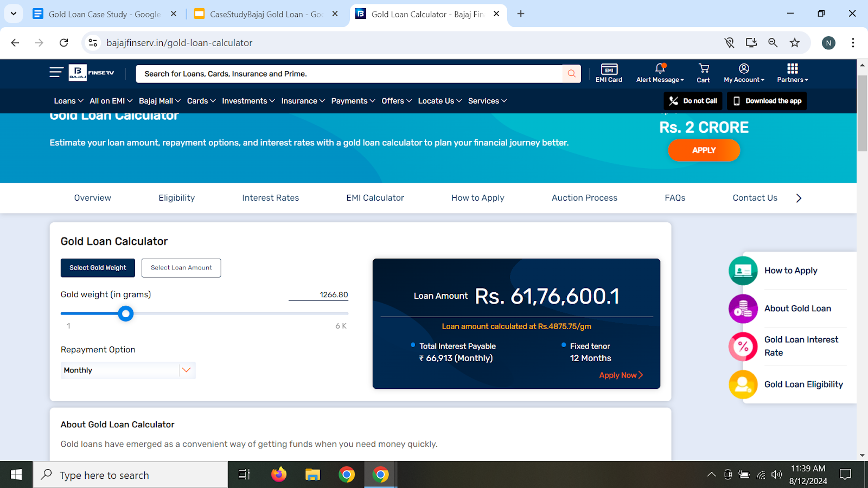868x488 pixels.
Task: Go to the Interest Rates tab
Action: [x=270, y=198]
